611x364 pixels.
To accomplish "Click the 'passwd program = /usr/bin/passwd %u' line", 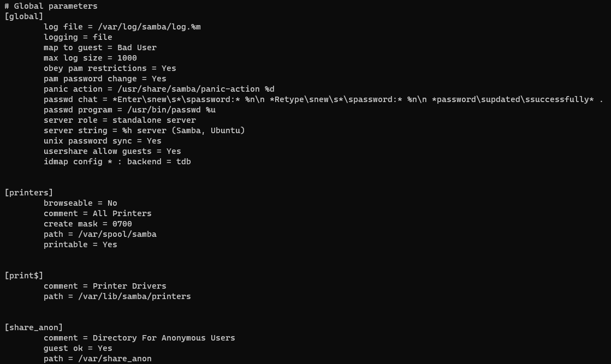I will pyautogui.click(x=129, y=110).
